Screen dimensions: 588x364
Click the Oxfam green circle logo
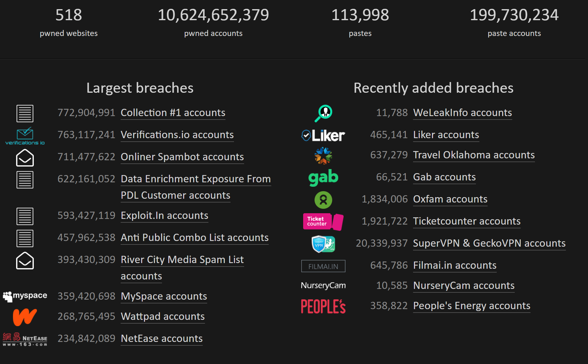[323, 200]
